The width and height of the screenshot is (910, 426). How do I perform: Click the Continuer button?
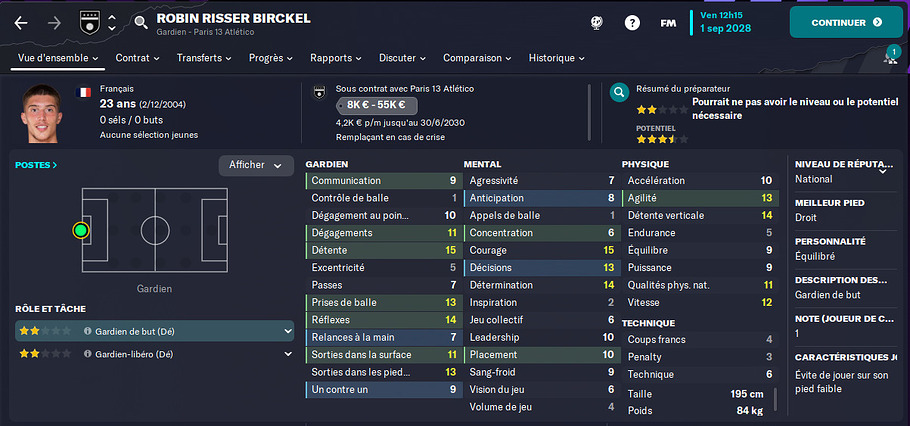846,22
